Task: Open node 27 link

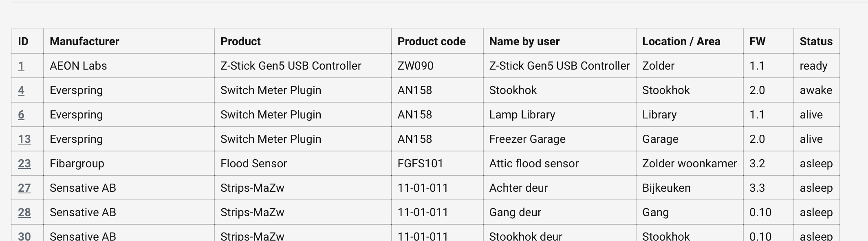Action: click(24, 188)
